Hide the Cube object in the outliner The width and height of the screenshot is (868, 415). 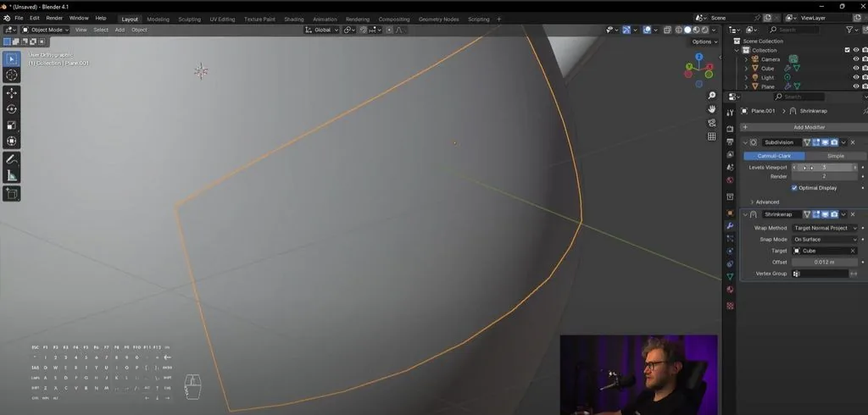(x=856, y=68)
